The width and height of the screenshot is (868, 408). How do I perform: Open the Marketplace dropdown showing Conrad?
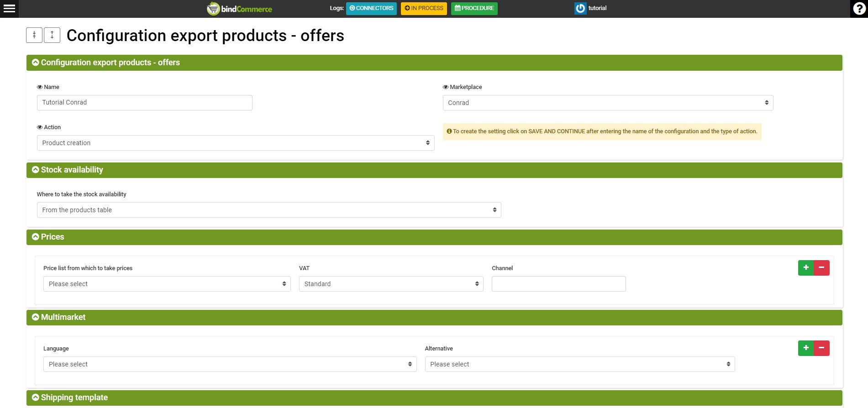(607, 103)
